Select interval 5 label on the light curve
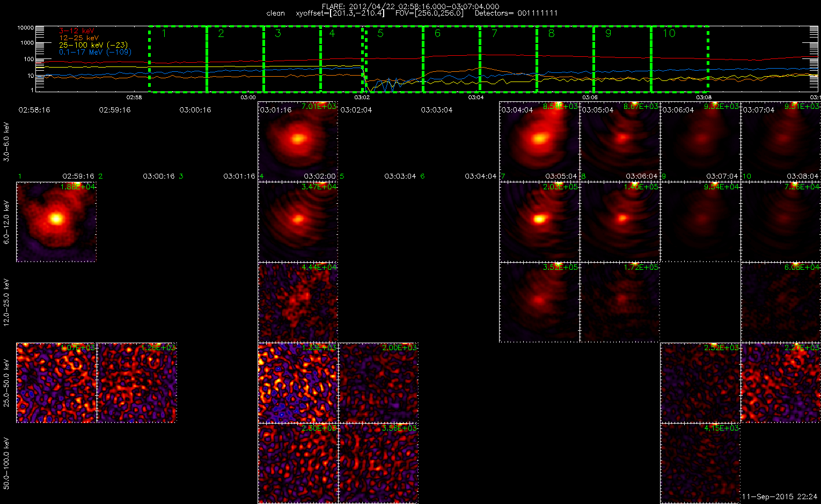The image size is (821, 504). point(380,34)
